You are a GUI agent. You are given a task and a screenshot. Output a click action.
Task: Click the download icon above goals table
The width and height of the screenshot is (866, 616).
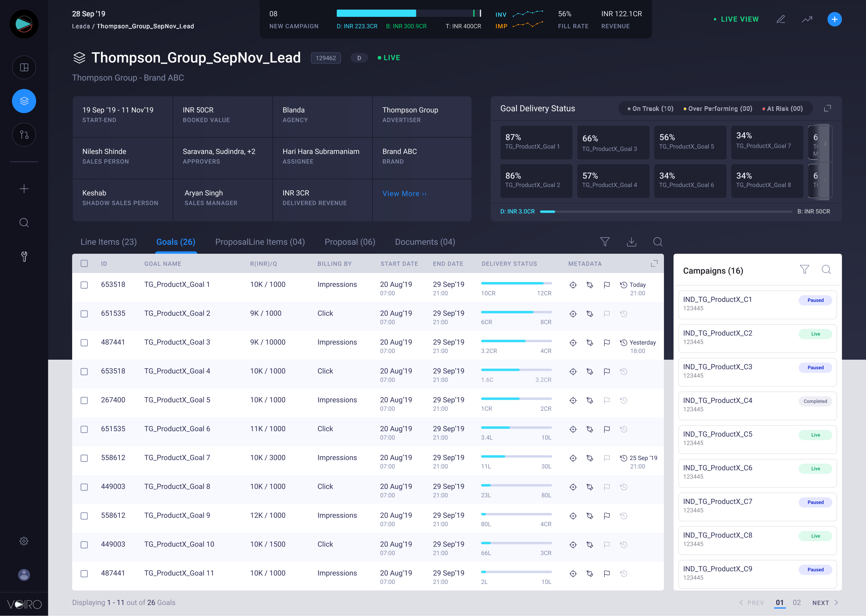[631, 242]
